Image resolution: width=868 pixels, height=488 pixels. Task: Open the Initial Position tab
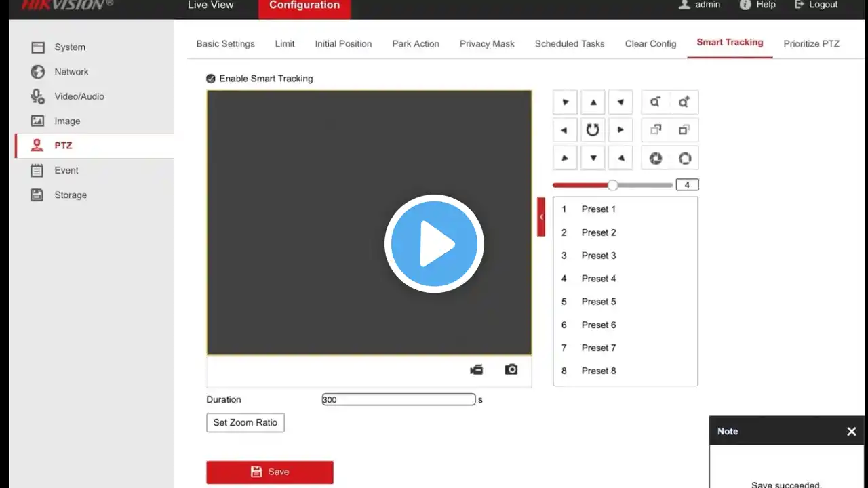[x=343, y=44]
